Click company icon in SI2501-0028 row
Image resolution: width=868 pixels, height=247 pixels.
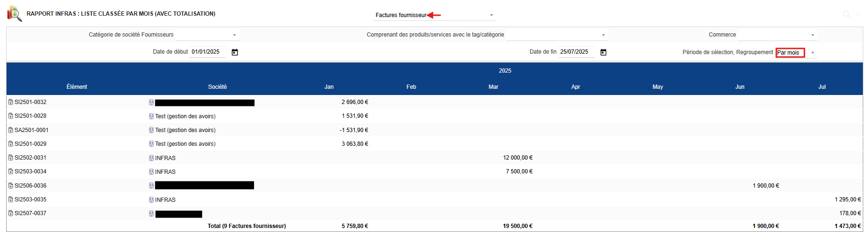151,116
